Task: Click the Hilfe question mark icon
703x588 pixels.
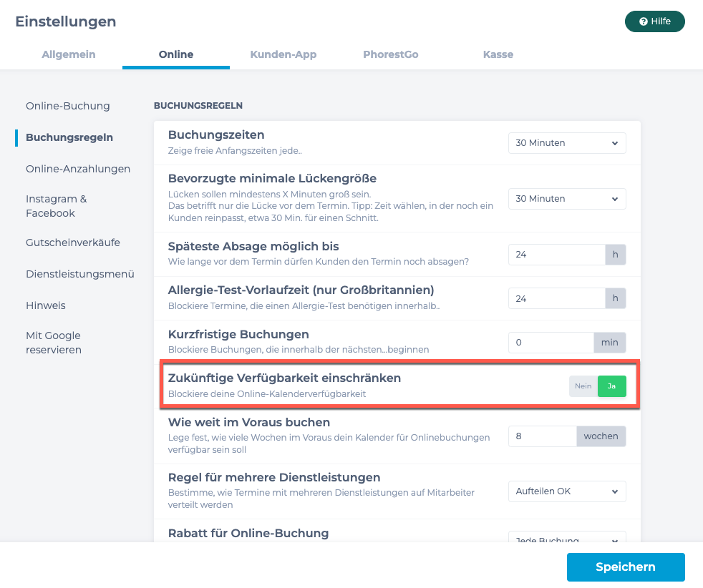Action: coord(644,21)
